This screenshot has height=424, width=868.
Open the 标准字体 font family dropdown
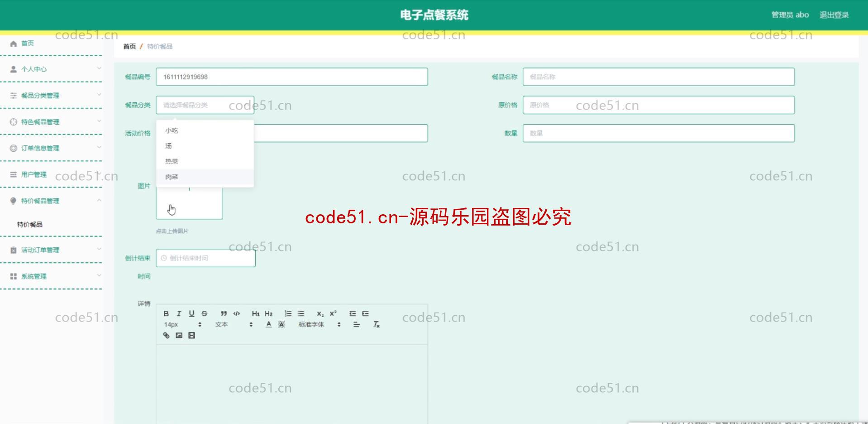(x=320, y=324)
